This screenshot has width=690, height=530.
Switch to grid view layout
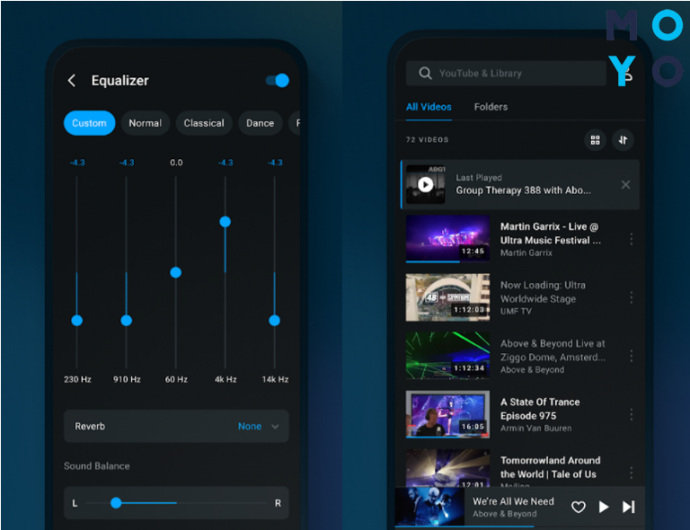point(595,140)
